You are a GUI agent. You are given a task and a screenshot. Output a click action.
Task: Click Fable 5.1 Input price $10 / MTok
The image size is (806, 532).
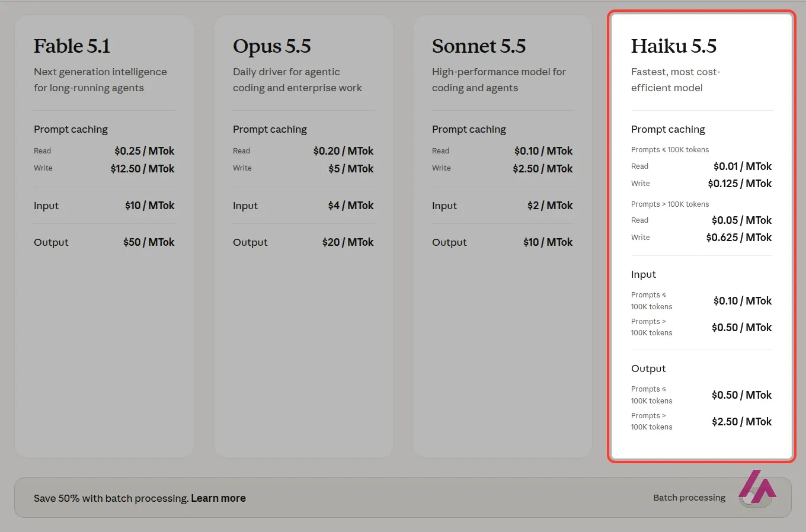(149, 206)
